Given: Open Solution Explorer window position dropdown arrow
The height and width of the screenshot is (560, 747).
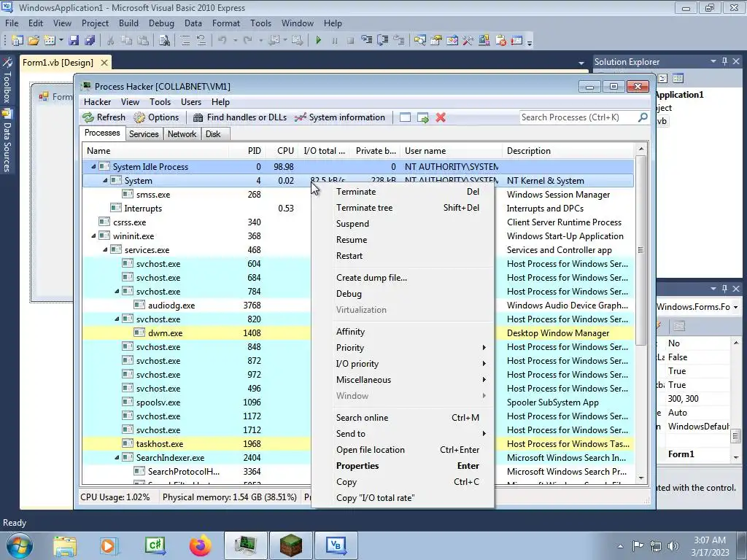Looking at the screenshot, I should (x=713, y=61).
